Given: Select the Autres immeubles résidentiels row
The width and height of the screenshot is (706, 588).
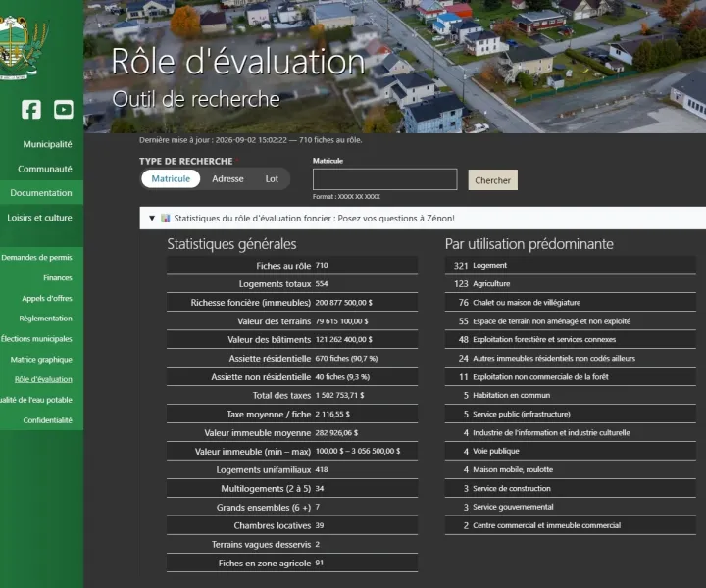Looking at the screenshot, I should point(571,359).
